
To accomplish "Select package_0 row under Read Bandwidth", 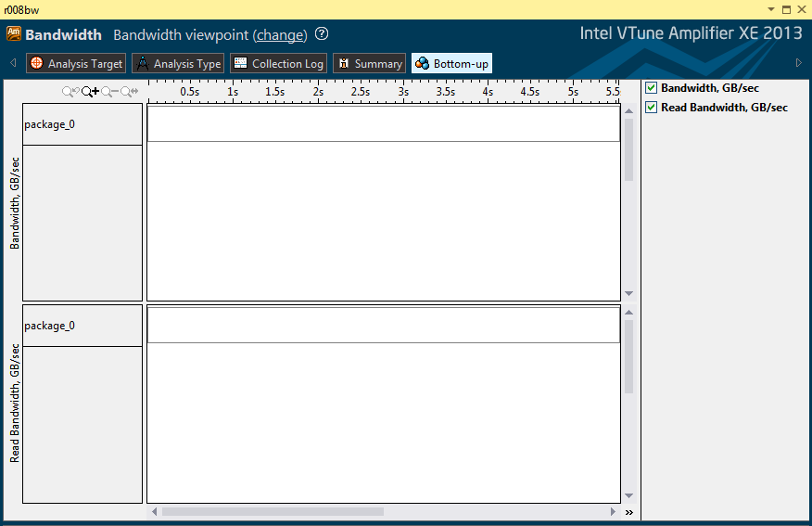I will (x=82, y=326).
